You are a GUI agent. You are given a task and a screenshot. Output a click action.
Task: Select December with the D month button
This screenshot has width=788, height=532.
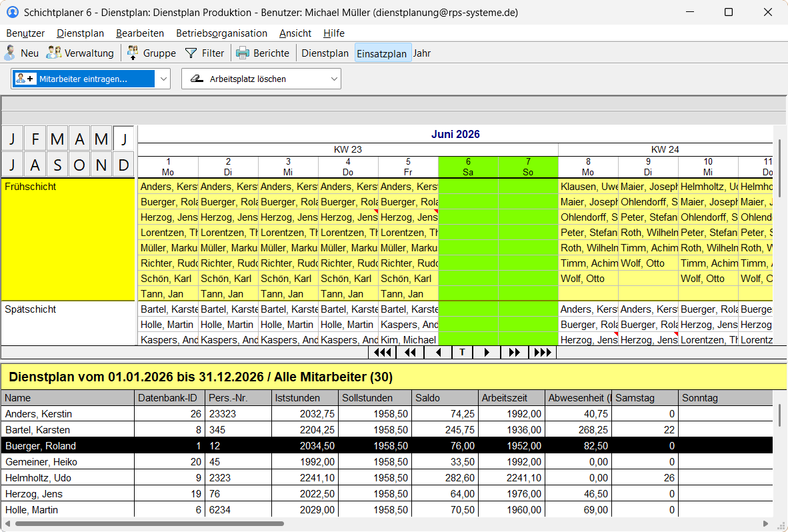(x=123, y=164)
